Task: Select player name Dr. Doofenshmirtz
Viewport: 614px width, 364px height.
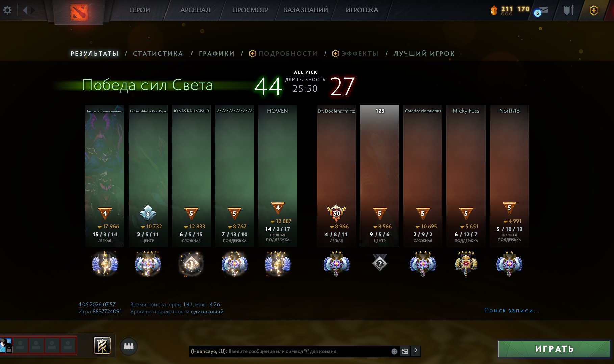Action: click(x=336, y=111)
